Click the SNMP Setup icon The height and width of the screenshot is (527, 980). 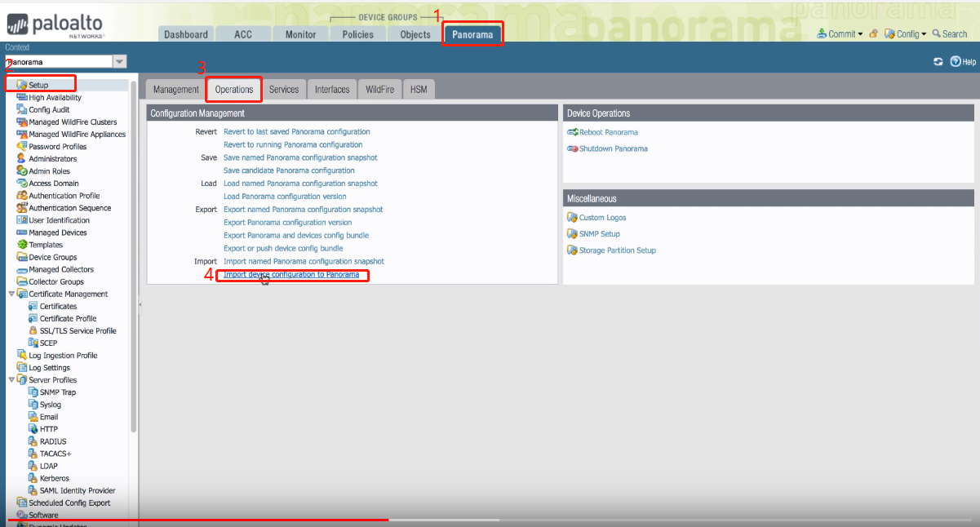pos(572,234)
